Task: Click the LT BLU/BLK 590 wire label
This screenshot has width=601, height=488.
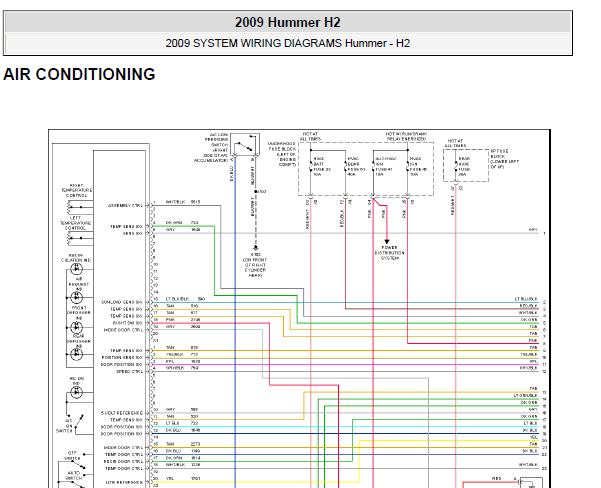Action: (x=186, y=299)
